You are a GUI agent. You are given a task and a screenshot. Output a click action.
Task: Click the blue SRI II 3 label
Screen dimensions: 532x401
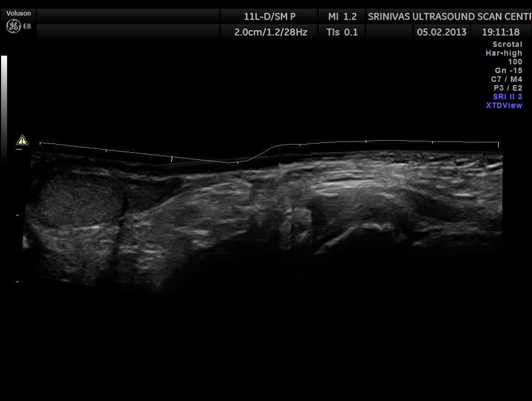[507, 97]
